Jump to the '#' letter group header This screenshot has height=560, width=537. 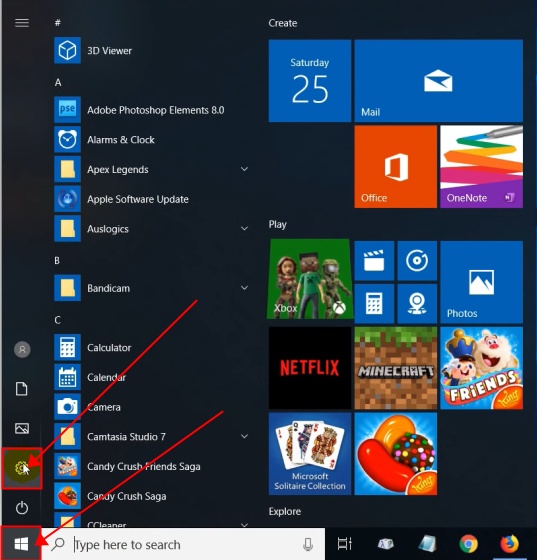tap(58, 23)
